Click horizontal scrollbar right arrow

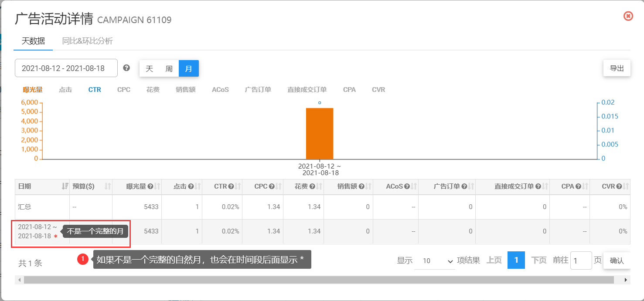(x=627, y=280)
